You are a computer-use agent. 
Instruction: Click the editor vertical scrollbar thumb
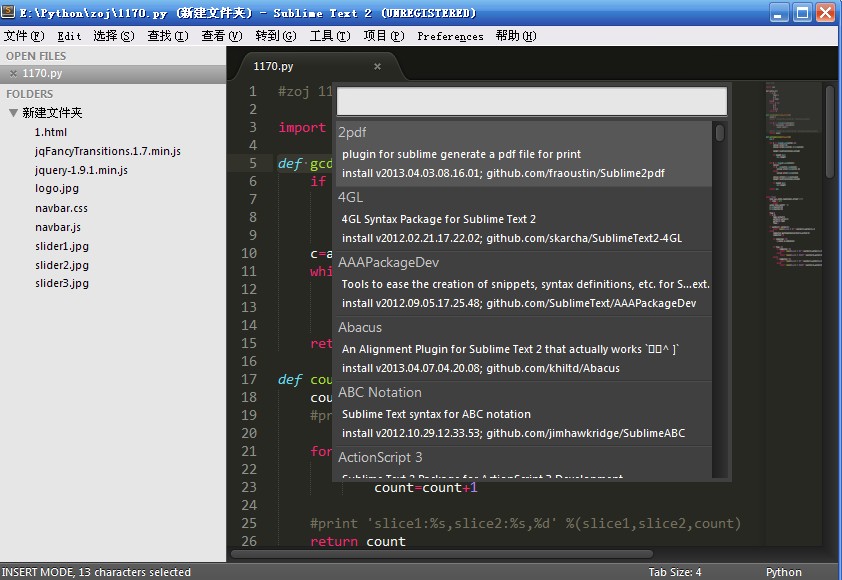click(830, 132)
